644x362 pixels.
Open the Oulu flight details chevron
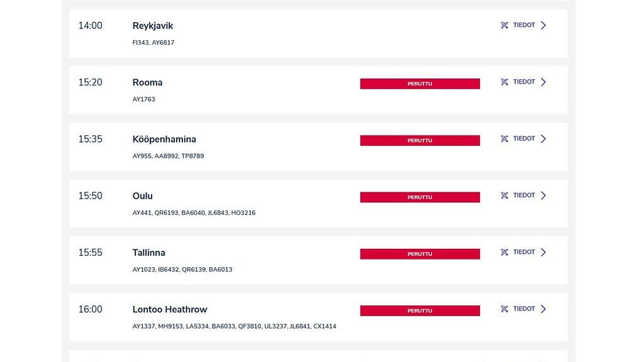[x=543, y=195]
